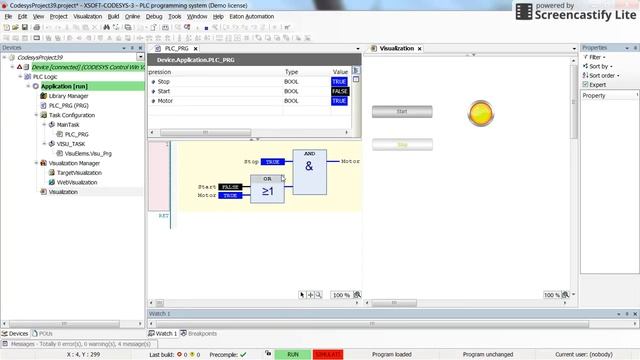Click the Find binoculars toolbar icon

pos(107,27)
